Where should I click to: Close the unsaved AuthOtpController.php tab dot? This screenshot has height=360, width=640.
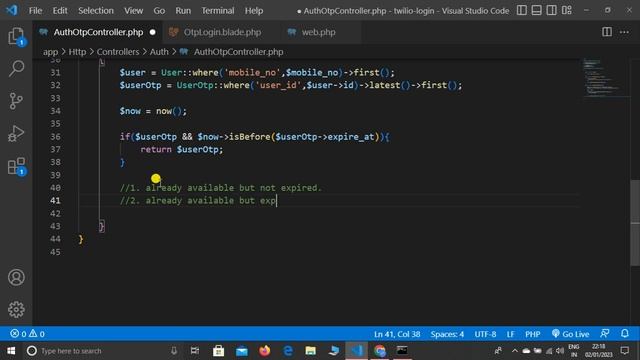pyautogui.click(x=153, y=32)
